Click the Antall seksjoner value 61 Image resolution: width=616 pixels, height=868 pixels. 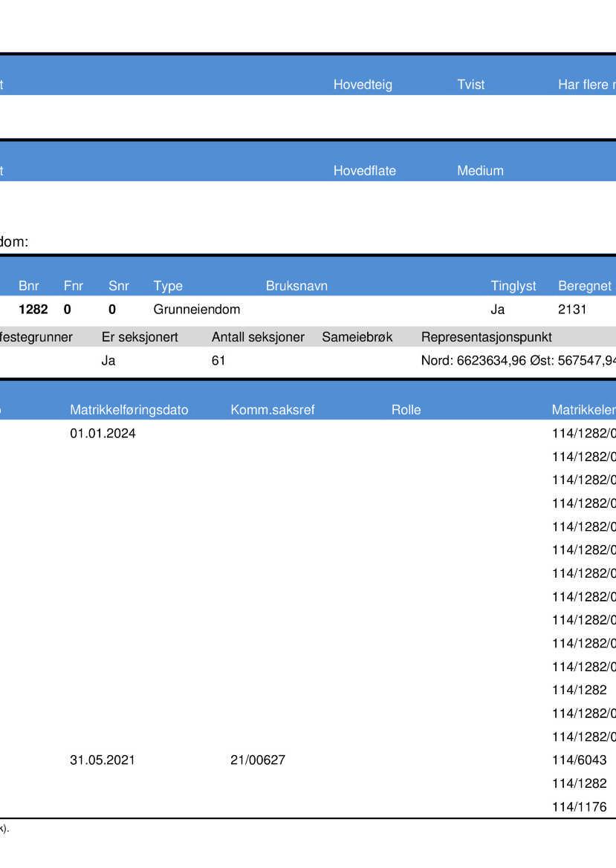(x=218, y=361)
